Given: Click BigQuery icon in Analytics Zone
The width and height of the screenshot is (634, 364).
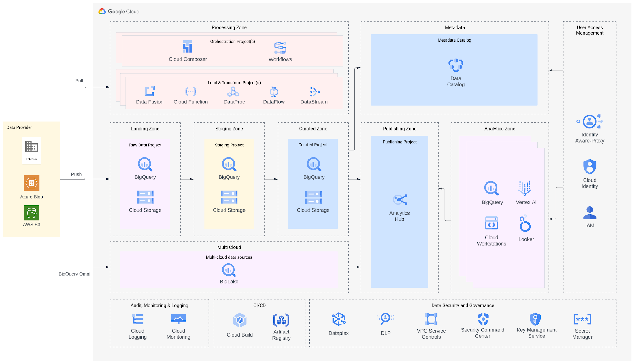Looking at the screenshot, I should coord(491,188).
